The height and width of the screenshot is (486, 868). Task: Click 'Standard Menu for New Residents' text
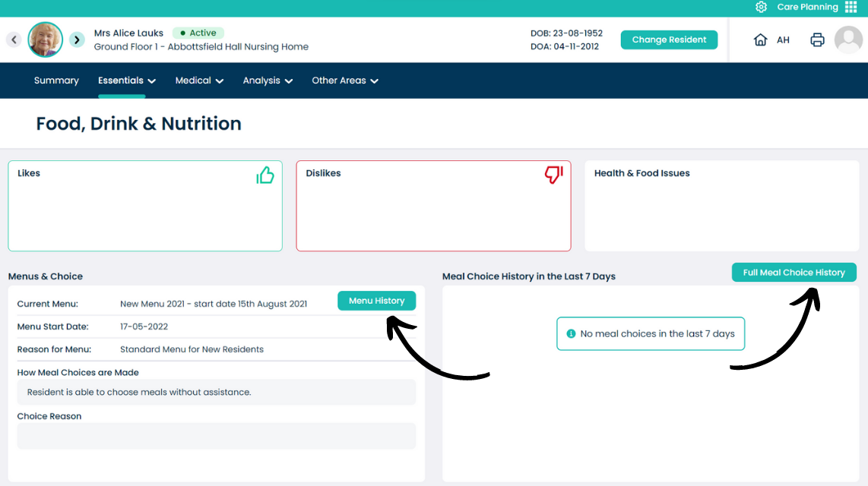[x=192, y=349]
